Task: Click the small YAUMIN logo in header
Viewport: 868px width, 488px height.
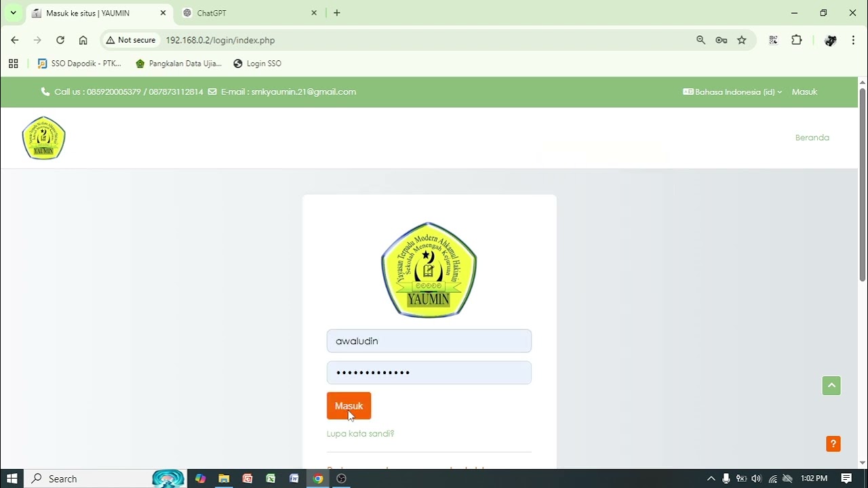Action: [x=43, y=138]
